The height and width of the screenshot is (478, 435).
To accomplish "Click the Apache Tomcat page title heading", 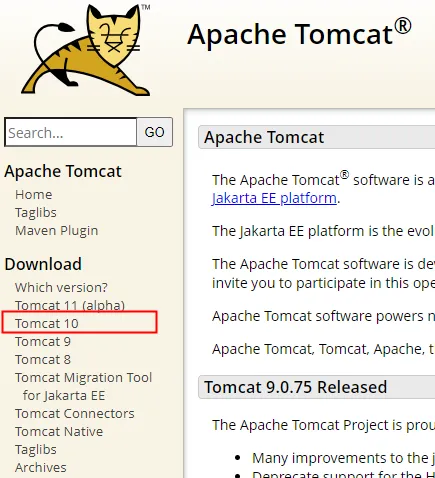I will point(299,34).
